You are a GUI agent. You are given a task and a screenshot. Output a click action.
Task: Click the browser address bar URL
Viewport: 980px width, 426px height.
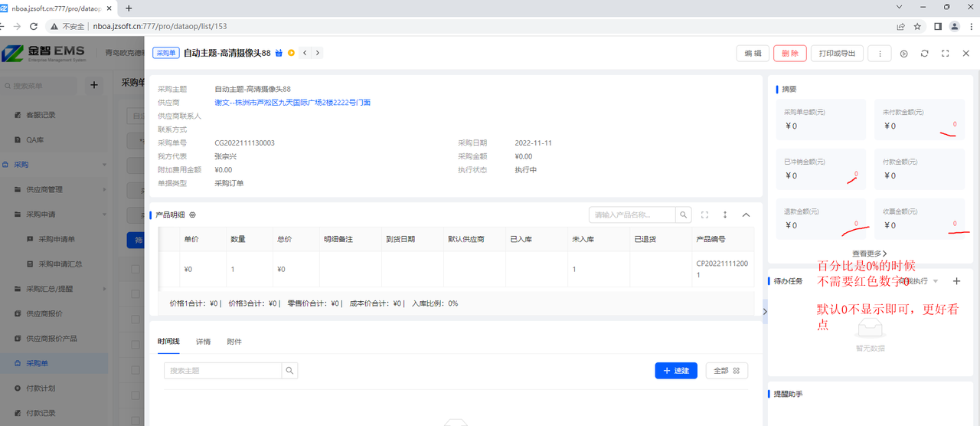point(160,26)
